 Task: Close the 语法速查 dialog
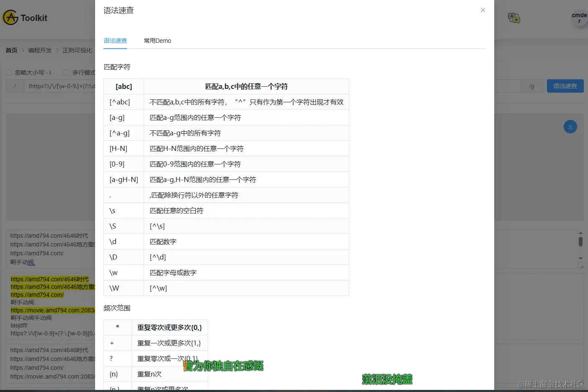coord(483,10)
